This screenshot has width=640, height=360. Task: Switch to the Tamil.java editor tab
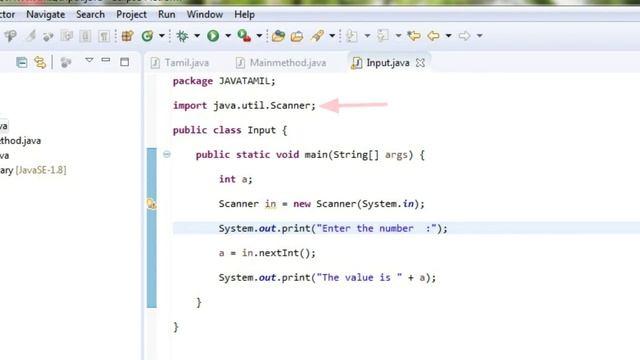pyautogui.click(x=180, y=63)
